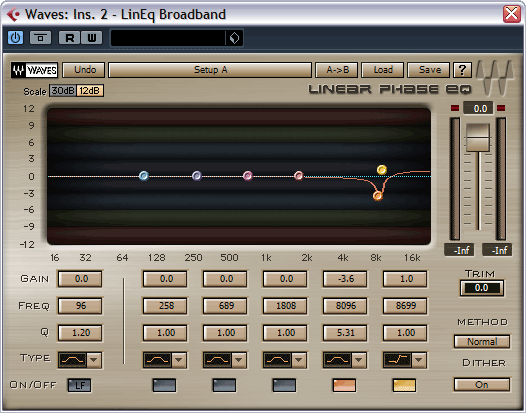The image size is (526, 413).
Task: Click the preset management diamond icon
Action: coord(234,38)
